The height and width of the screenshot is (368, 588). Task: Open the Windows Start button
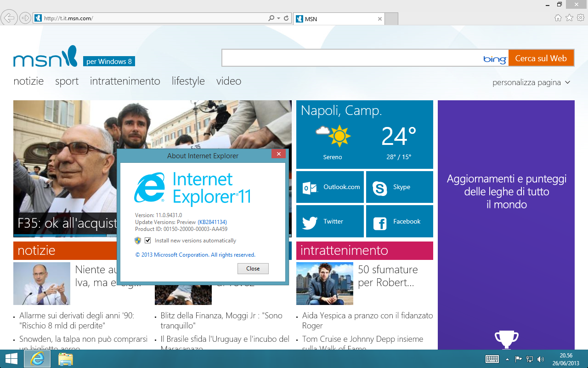11,359
